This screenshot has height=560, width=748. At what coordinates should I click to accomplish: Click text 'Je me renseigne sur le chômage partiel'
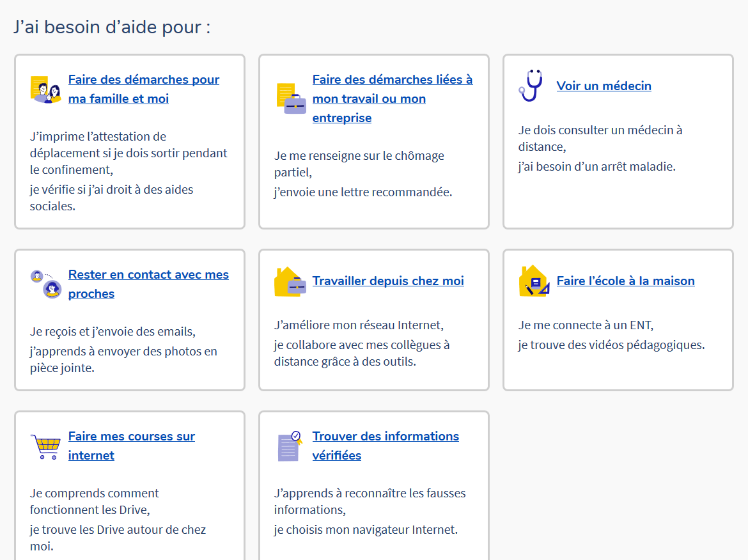[x=359, y=164]
